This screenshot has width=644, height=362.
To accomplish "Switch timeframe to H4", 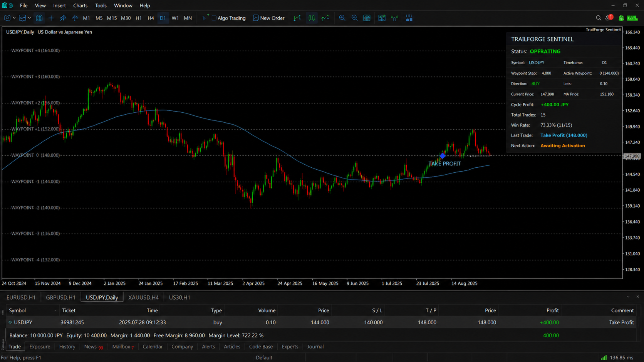I will coord(151,18).
